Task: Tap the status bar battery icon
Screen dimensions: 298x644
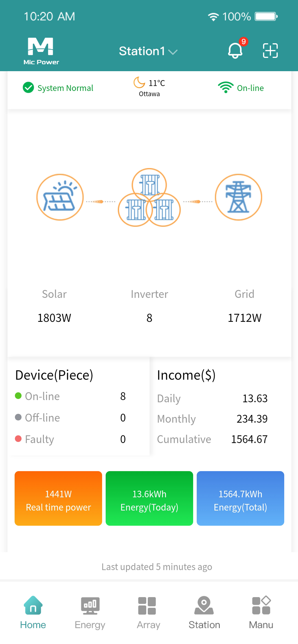Action: pyautogui.click(x=266, y=17)
